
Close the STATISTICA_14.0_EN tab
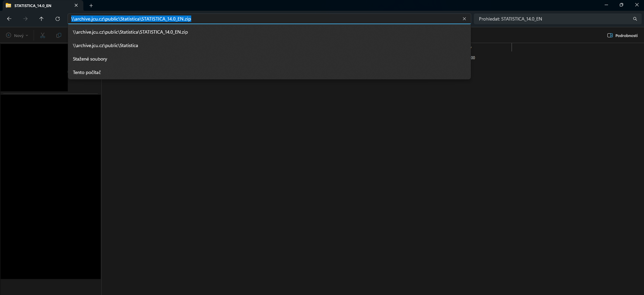click(x=76, y=5)
